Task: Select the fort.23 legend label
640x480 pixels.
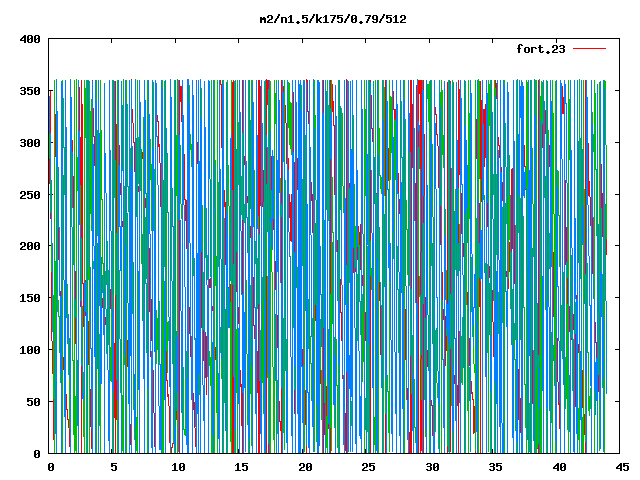Action: pos(541,49)
